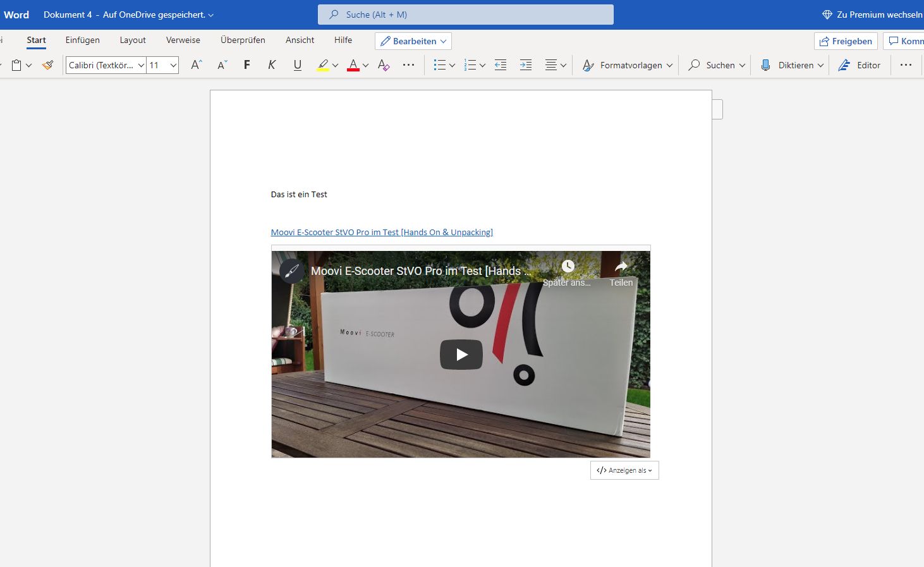
Task: Open Anzeigen als dropdown
Action: click(x=624, y=470)
